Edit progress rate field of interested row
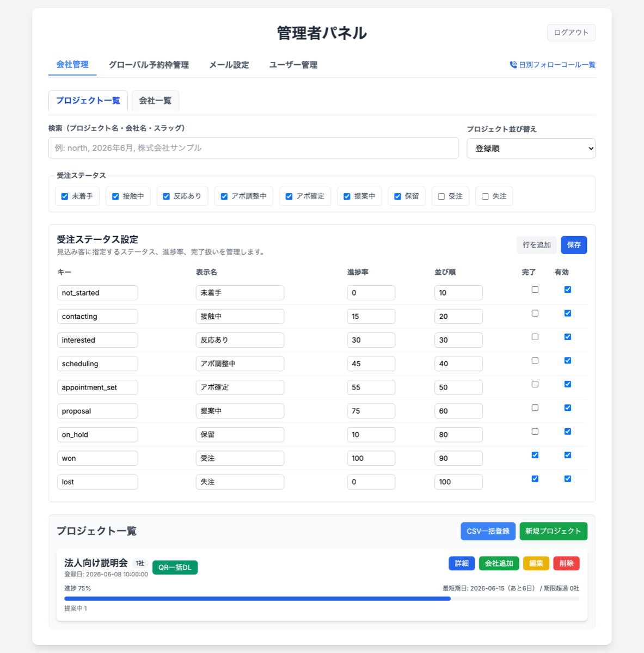This screenshot has width=644, height=653. click(x=371, y=340)
